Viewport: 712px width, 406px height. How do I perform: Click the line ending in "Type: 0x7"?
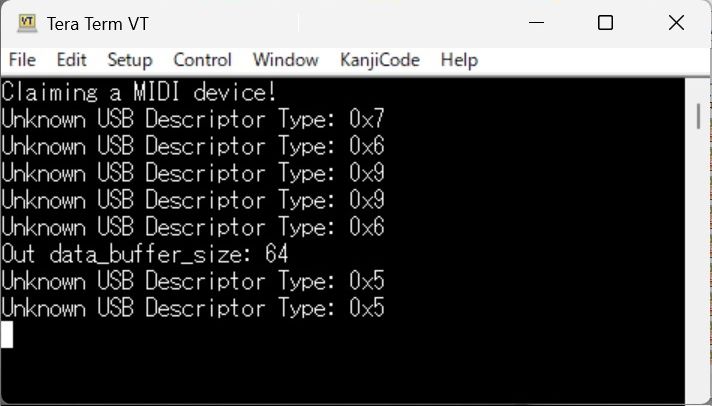click(x=193, y=120)
